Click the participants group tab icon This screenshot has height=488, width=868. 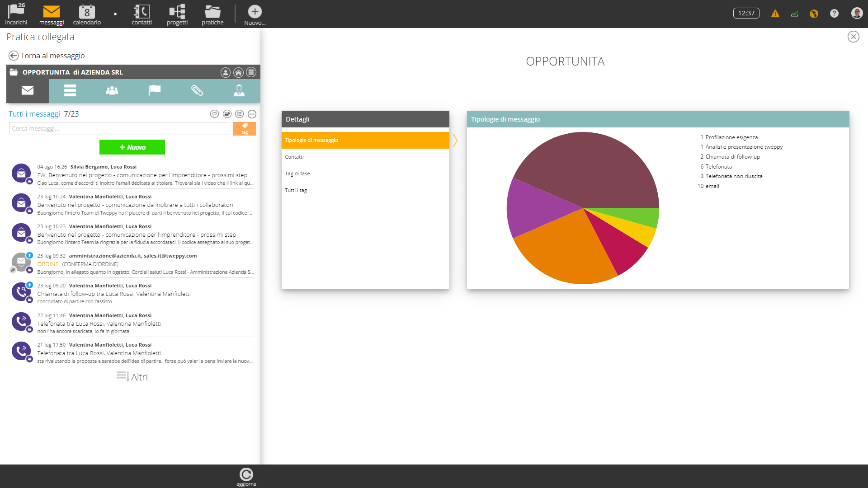(112, 91)
